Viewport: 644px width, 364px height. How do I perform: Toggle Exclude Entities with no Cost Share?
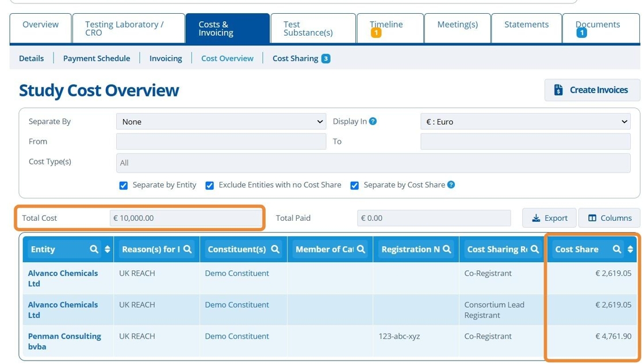coord(209,185)
